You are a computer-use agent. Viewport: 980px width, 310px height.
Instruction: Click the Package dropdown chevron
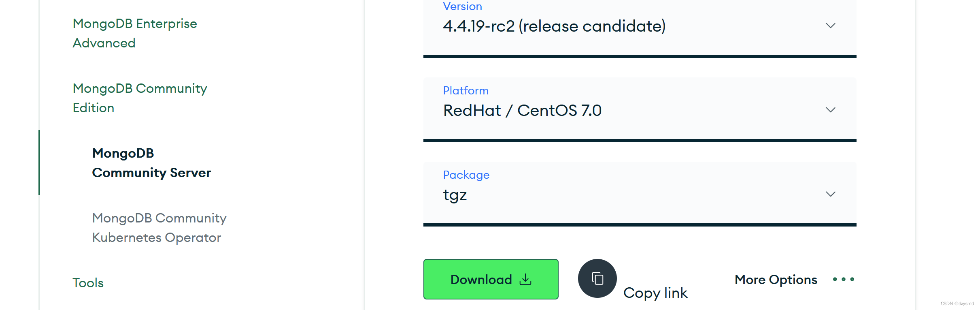click(831, 194)
